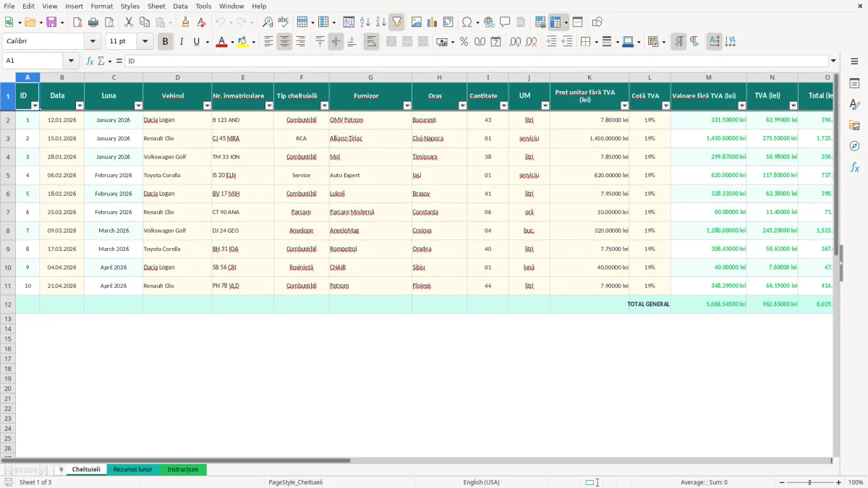The image size is (868, 488).
Task: Expand the formula bar
Action: point(833,61)
